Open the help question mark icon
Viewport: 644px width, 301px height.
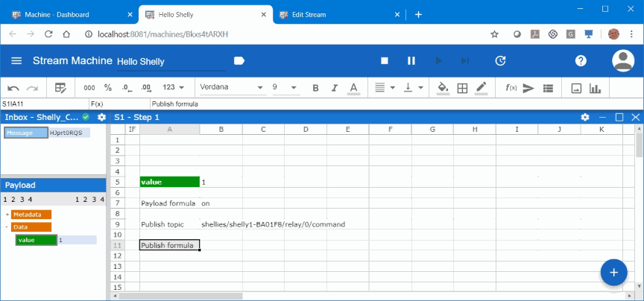581,61
